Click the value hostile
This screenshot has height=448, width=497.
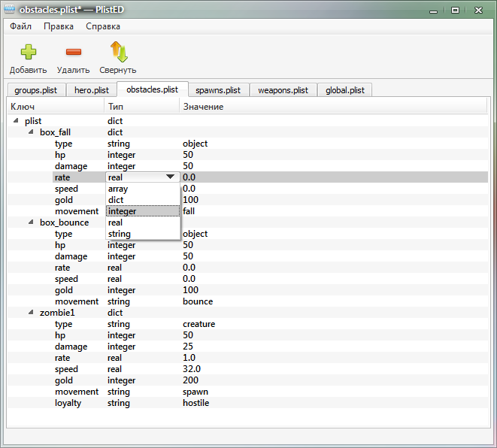(196, 403)
